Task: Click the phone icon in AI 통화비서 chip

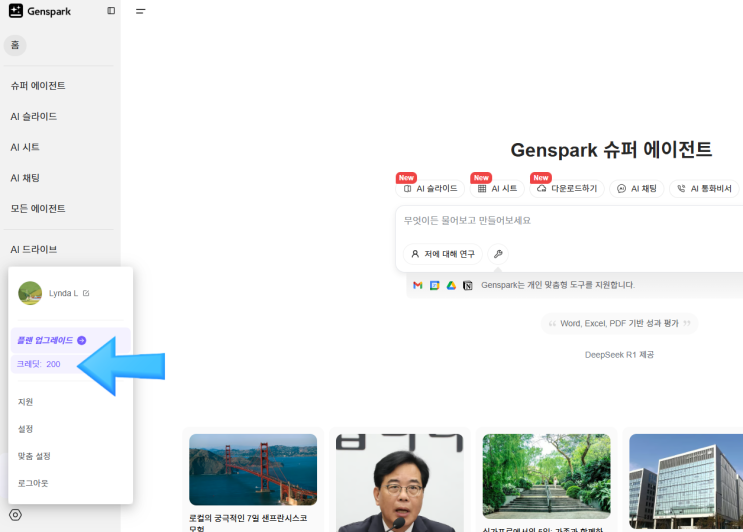Action: click(681, 189)
